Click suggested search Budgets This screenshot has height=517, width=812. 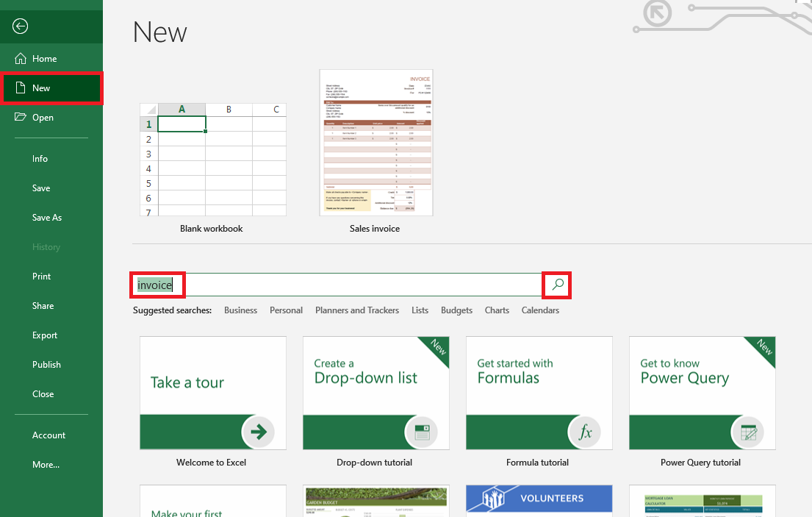point(456,310)
